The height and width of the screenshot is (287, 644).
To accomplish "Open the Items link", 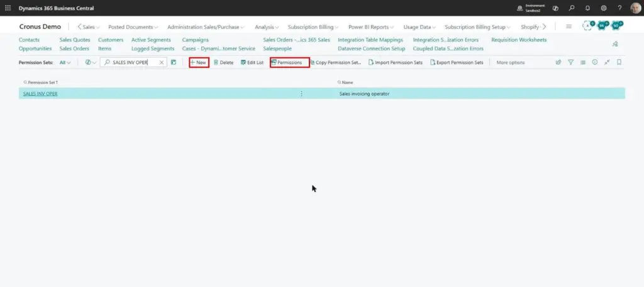I will 105,48.
